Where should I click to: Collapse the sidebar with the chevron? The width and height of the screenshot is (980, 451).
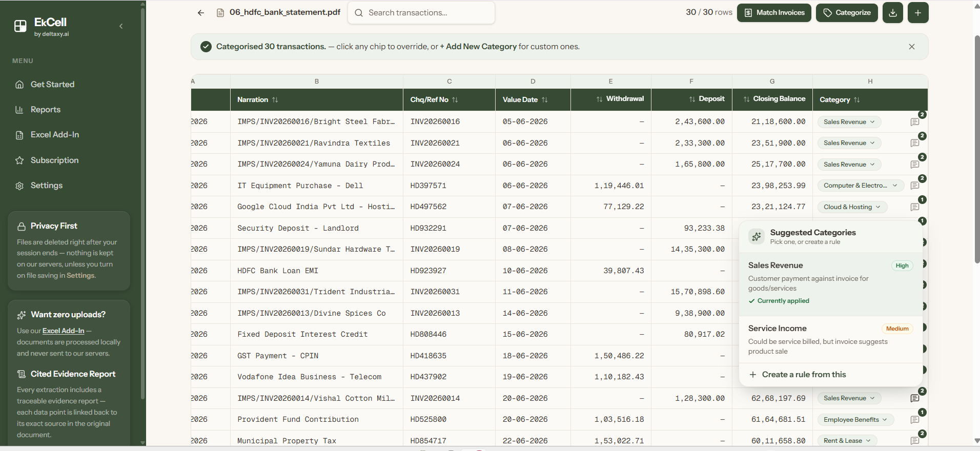point(121,26)
